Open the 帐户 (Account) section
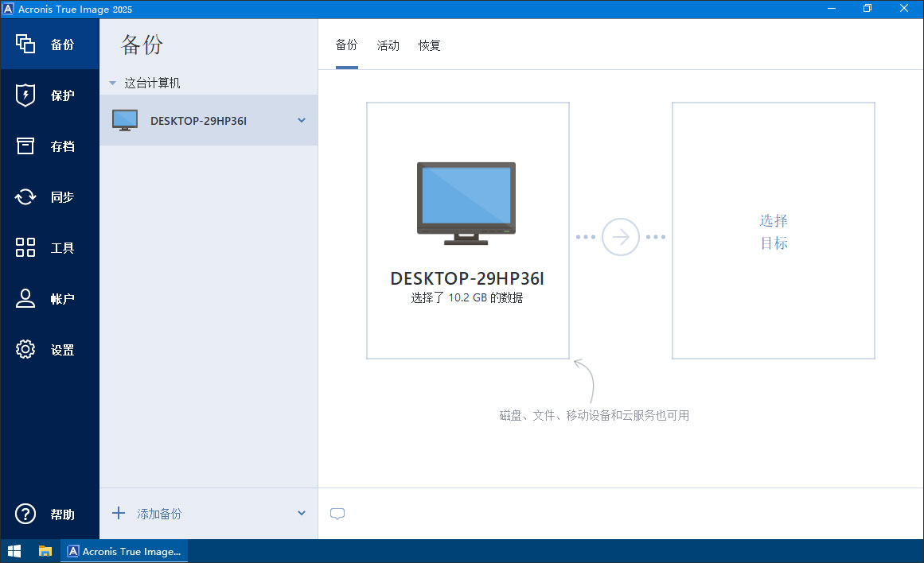The height and width of the screenshot is (563, 924). [x=49, y=298]
